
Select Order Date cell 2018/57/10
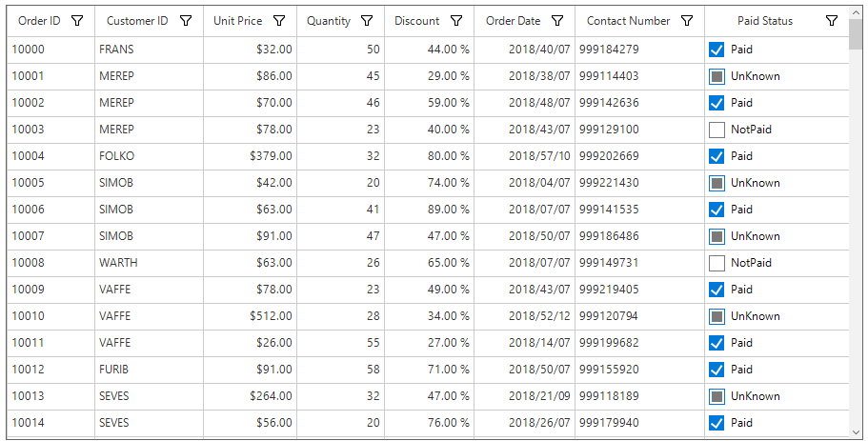(x=525, y=156)
